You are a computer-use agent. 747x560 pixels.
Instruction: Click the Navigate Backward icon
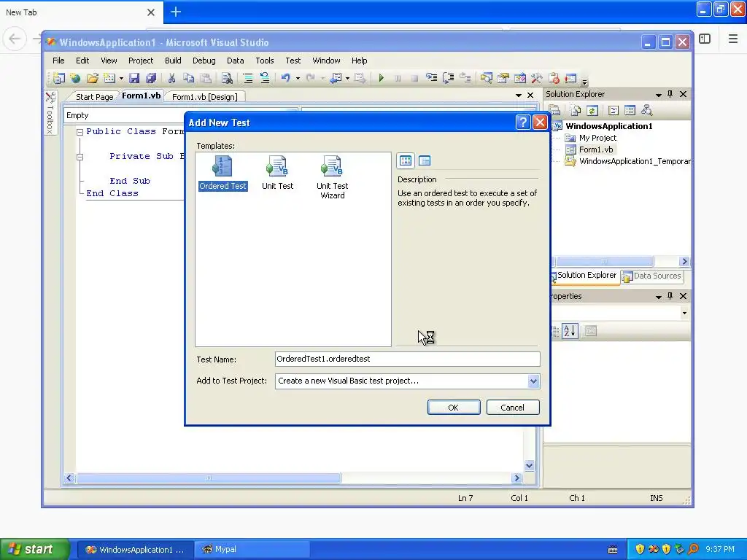coord(336,78)
